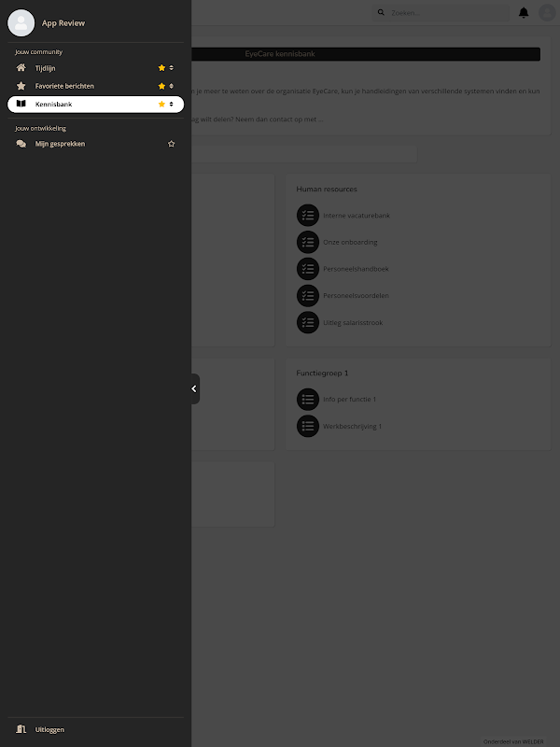Select Favoriete berichten menu item
Viewport: 560px width, 747px height.
(x=95, y=86)
